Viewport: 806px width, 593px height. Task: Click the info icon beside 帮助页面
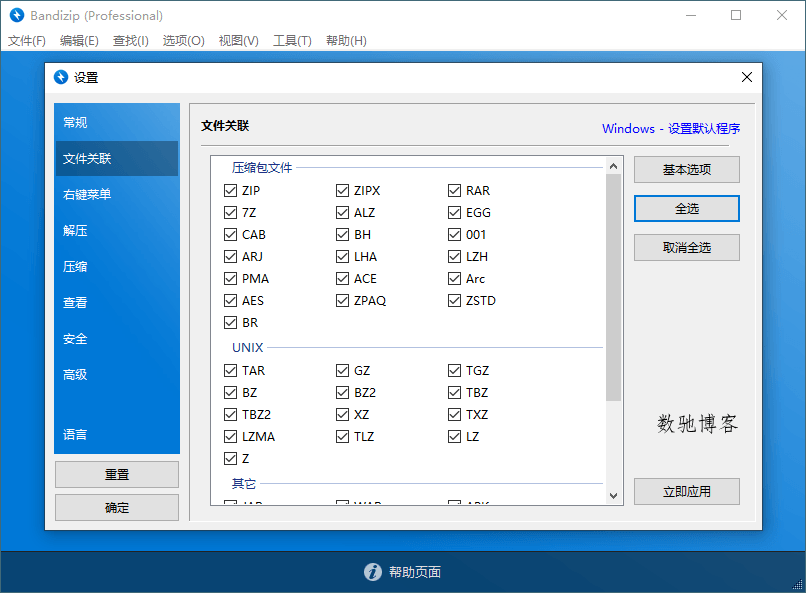click(x=373, y=571)
